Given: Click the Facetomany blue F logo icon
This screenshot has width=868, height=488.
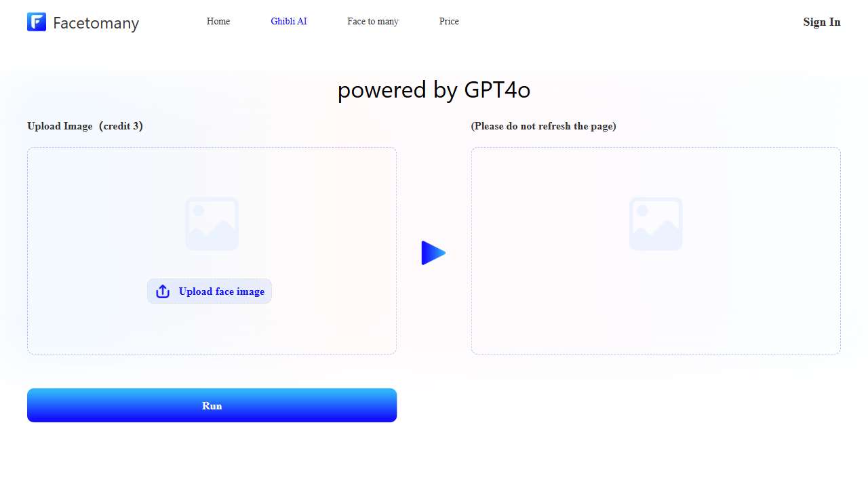Looking at the screenshot, I should point(37,22).
